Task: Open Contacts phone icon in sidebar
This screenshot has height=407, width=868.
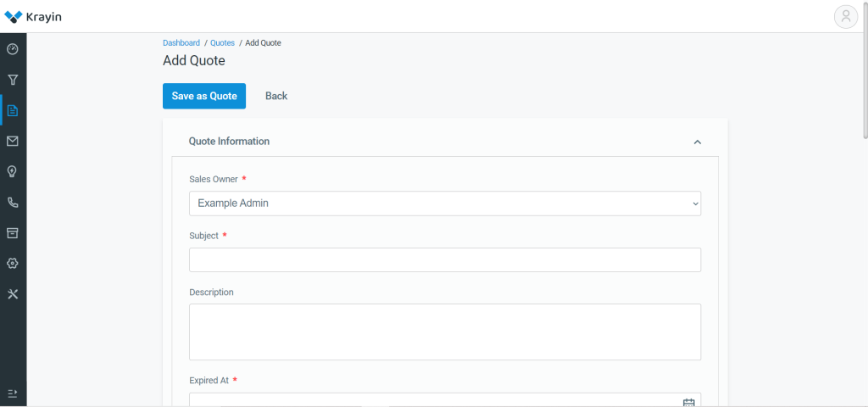Action: click(x=13, y=202)
